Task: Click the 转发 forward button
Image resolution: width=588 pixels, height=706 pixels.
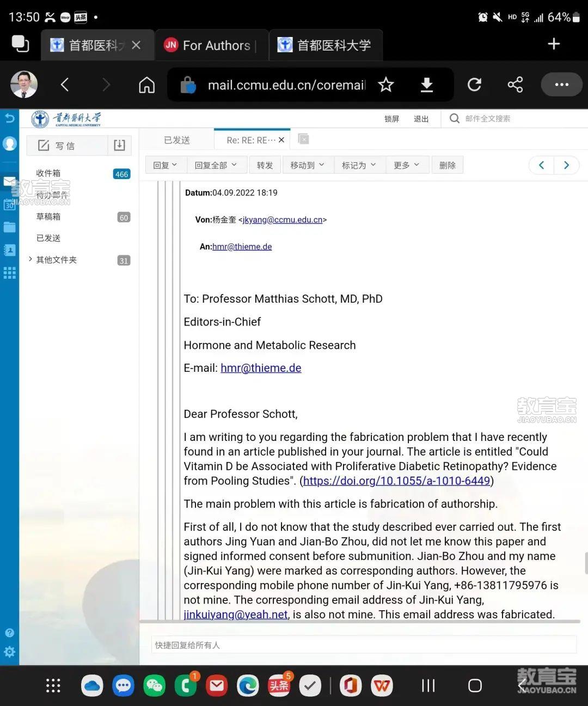Action: click(x=265, y=165)
